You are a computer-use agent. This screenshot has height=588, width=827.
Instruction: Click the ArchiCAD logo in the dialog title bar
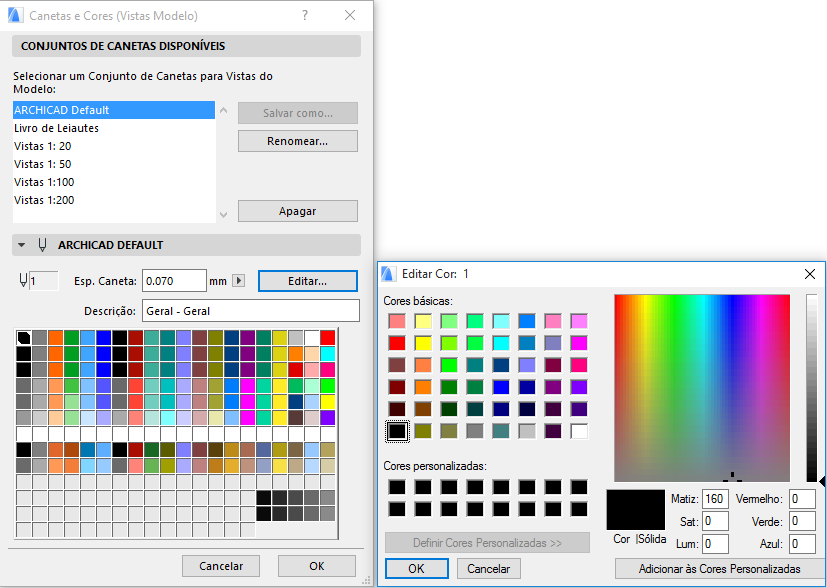click(x=14, y=15)
